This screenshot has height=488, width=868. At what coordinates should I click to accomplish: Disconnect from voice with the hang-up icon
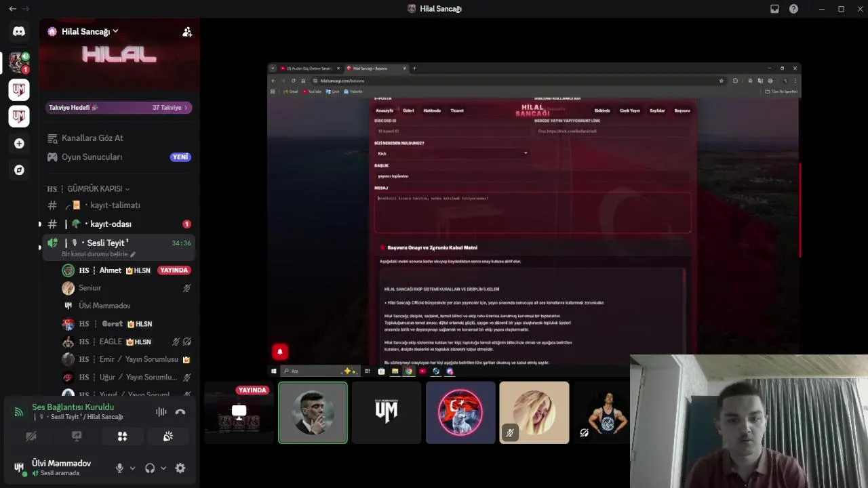[x=180, y=411]
